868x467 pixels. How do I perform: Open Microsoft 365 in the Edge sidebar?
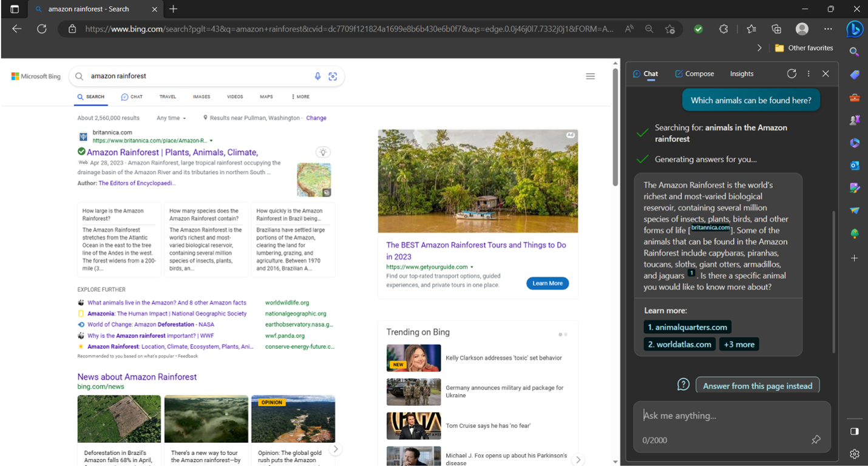pos(854,143)
